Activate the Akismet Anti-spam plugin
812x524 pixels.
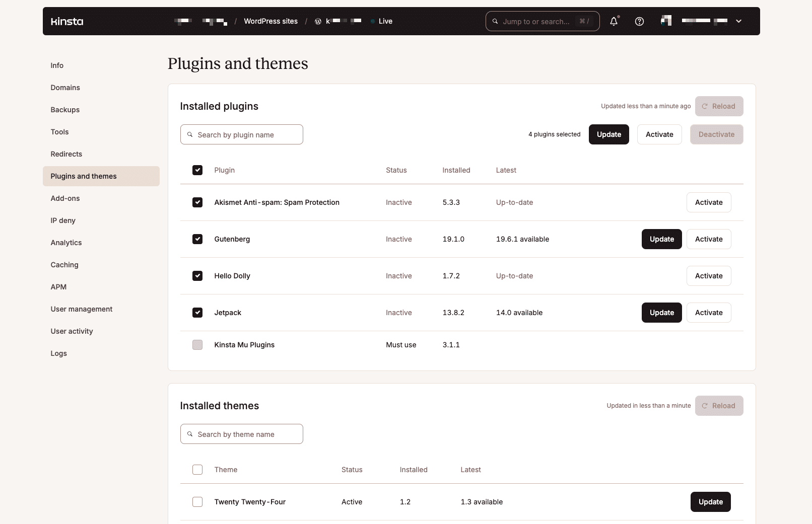pos(708,202)
